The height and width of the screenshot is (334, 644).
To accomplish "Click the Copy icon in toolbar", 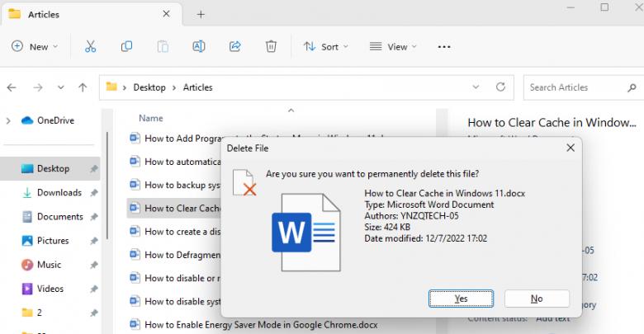I will [x=126, y=47].
